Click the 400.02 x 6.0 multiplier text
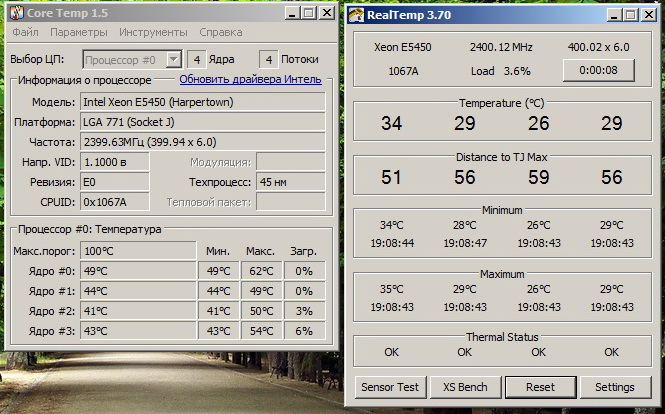 click(x=598, y=47)
